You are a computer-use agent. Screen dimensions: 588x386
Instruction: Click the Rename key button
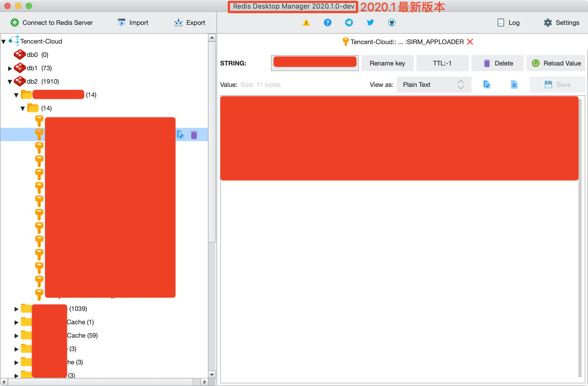click(387, 63)
